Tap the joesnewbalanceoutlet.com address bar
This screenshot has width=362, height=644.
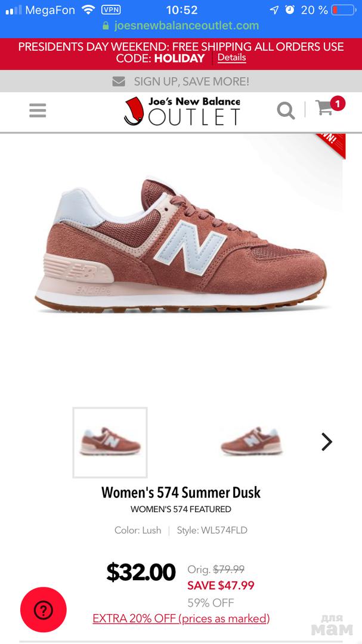[x=181, y=26]
